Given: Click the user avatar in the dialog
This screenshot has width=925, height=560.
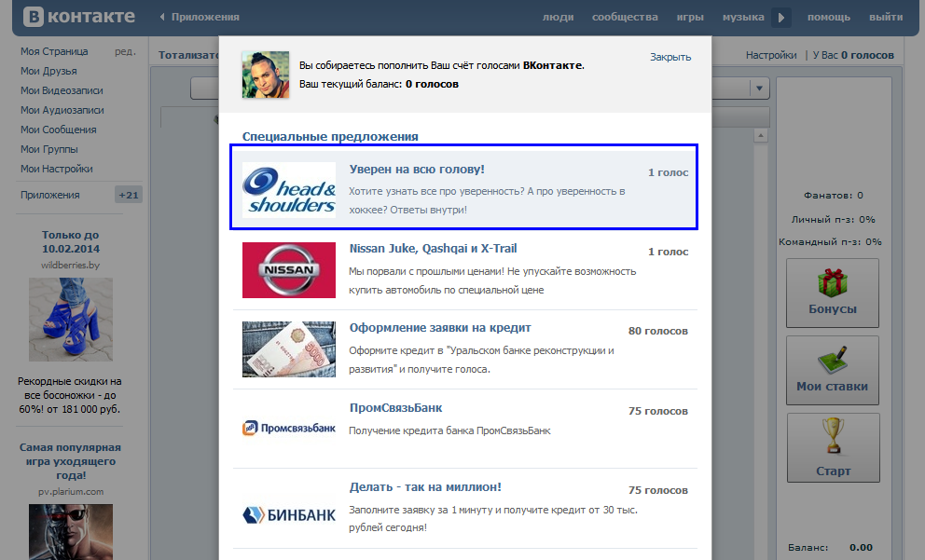Looking at the screenshot, I should tap(266, 75).
